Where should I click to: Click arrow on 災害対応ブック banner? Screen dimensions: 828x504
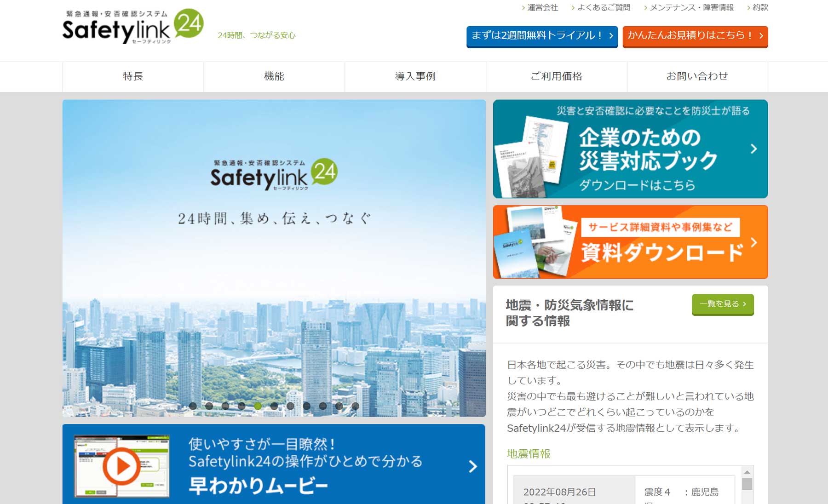753,149
